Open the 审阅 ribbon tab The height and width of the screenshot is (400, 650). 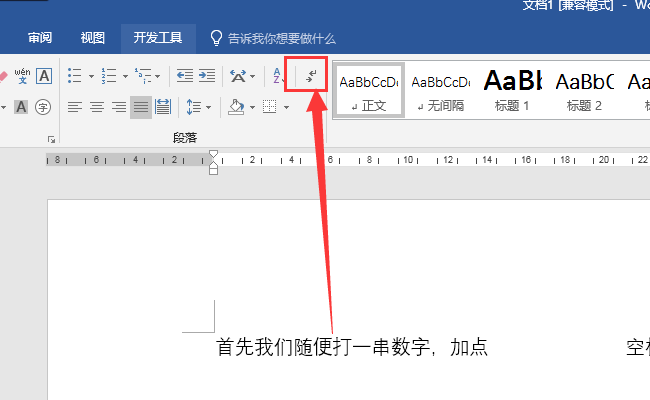[40, 38]
